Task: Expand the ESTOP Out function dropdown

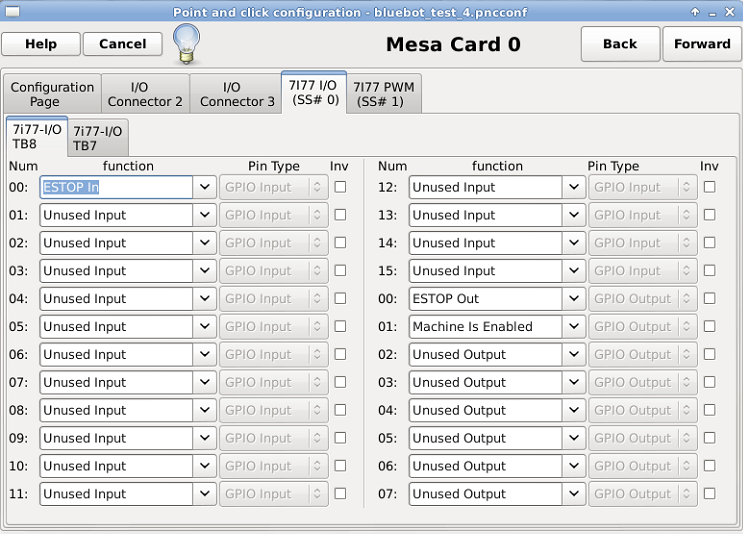Action: (574, 299)
